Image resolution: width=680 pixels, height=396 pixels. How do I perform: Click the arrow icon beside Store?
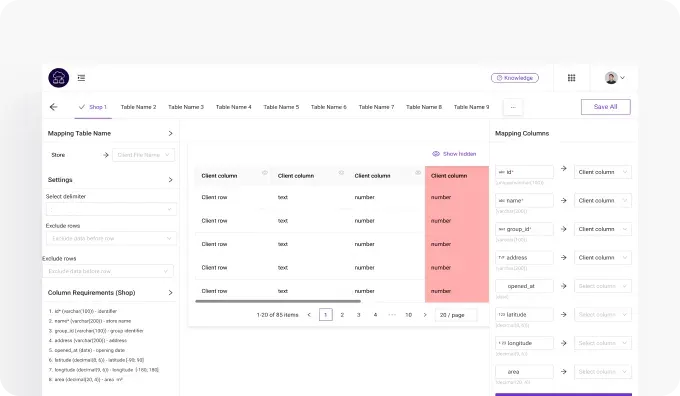coord(105,155)
